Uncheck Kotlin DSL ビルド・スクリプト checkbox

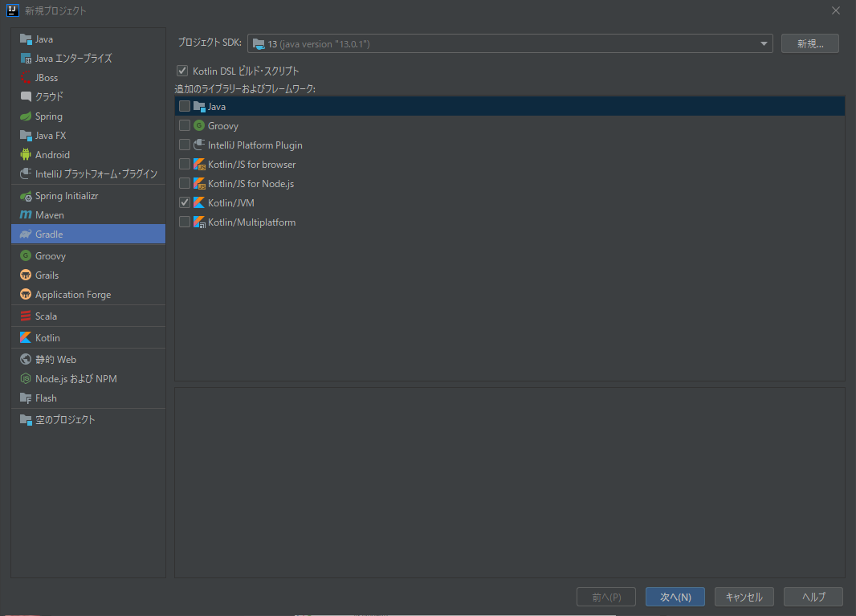182,71
